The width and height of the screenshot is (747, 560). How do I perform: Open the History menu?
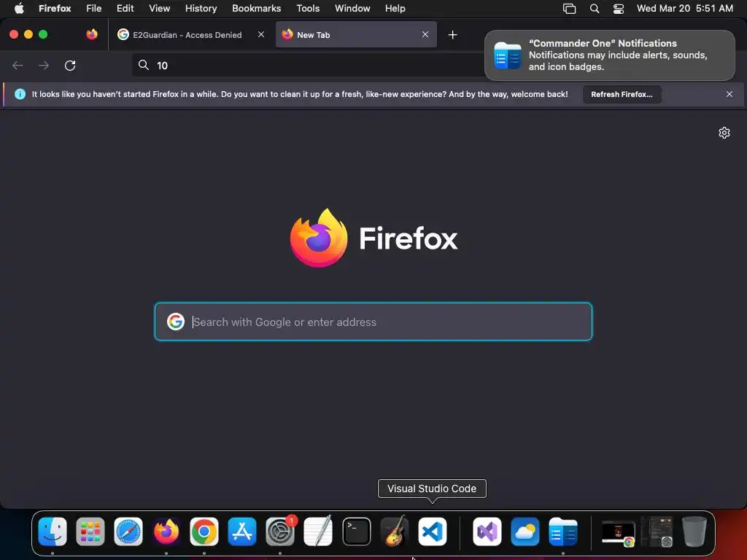click(x=201, y=8)
